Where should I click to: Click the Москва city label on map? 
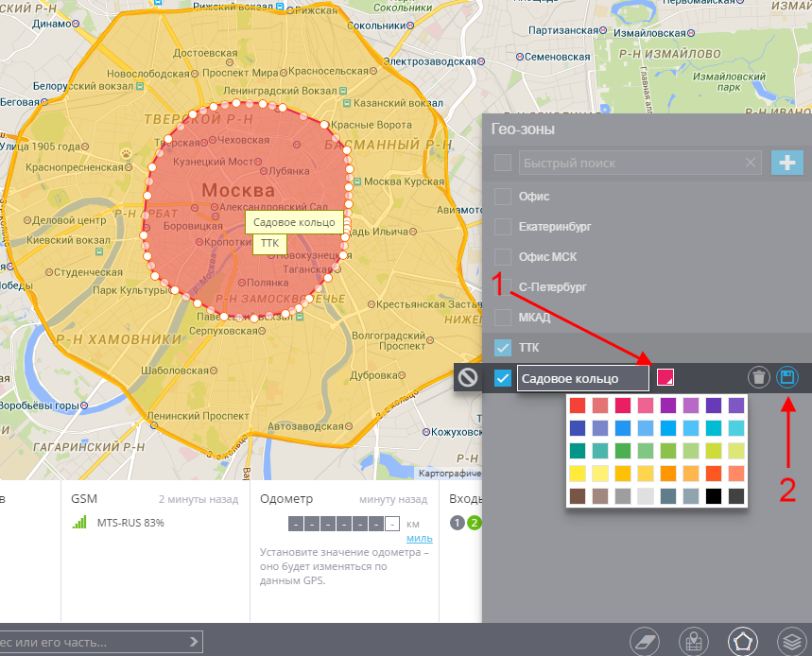238,191
